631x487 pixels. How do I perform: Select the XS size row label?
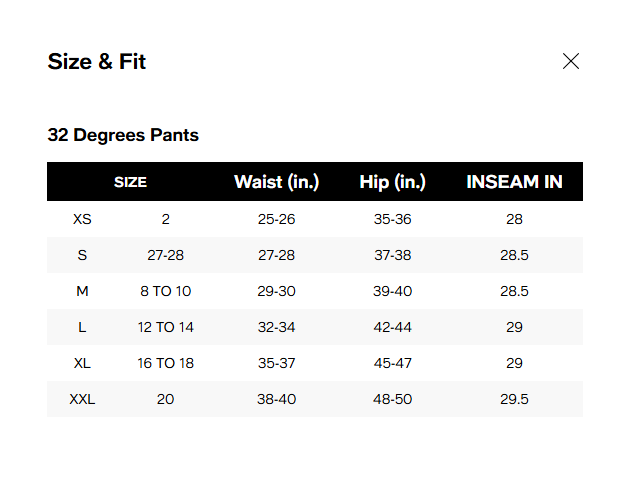82,219
